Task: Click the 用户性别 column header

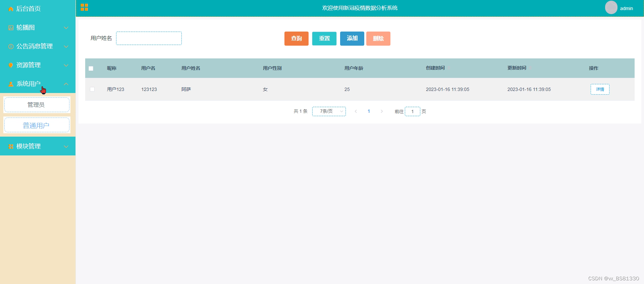Action: coord(272,68)
